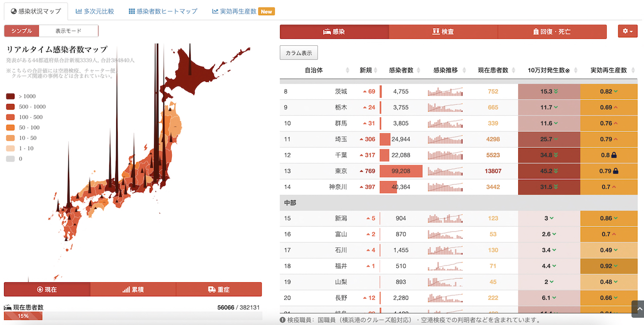Screen dimensions: 644x325
Task: Select the シンプル mode toggle
Action: pyautogui.click(x=22, y=31)
